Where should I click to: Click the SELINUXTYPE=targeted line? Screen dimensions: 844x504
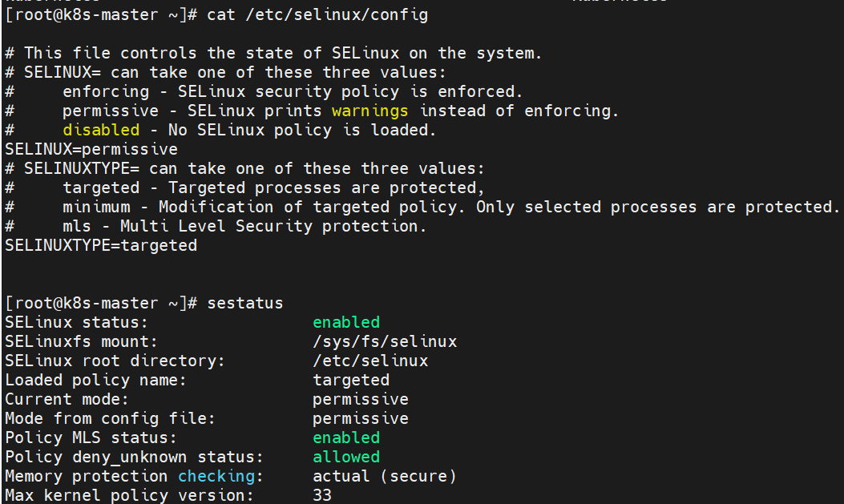pyautogui.click(x=101, y=245)
